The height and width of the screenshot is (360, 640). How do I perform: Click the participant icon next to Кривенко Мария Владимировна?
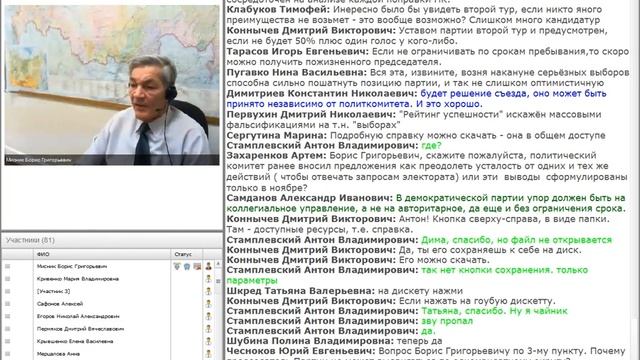(x=209, y=279)
